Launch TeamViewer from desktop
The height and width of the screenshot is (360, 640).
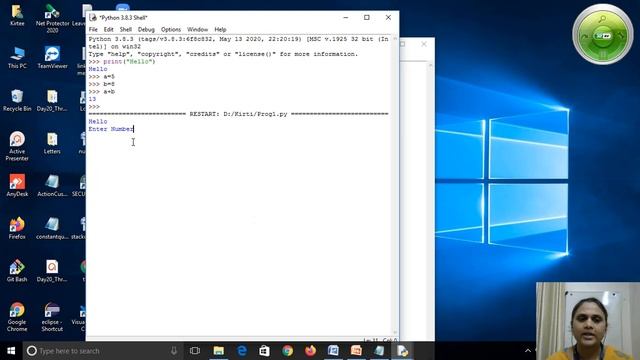point(52,58)
